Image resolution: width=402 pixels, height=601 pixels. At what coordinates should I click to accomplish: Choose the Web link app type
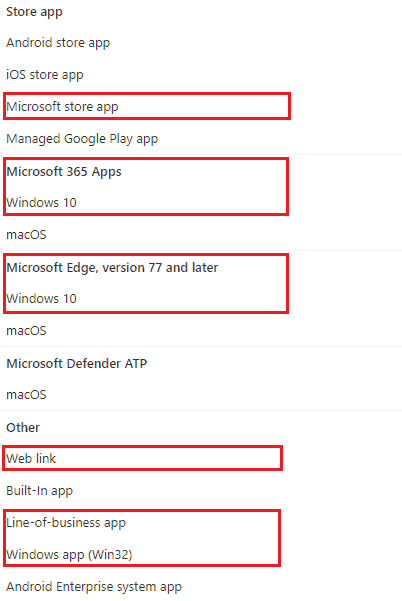pos(31,458)
